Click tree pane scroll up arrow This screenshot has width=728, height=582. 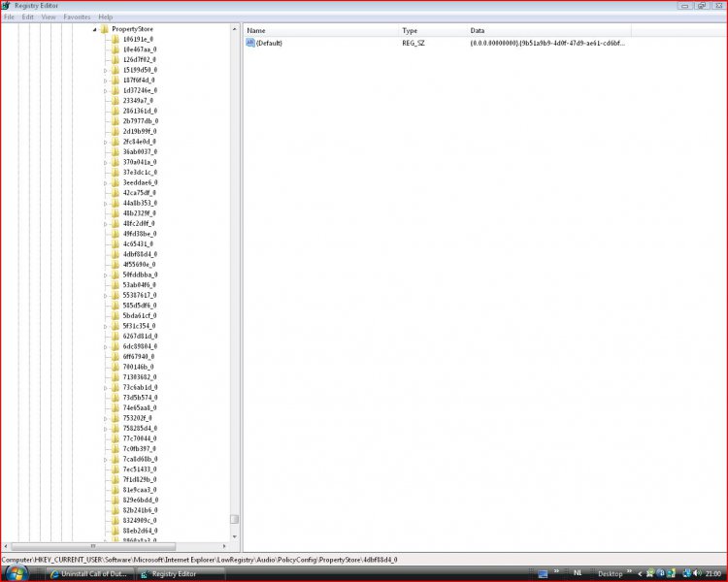click(235, 29)
